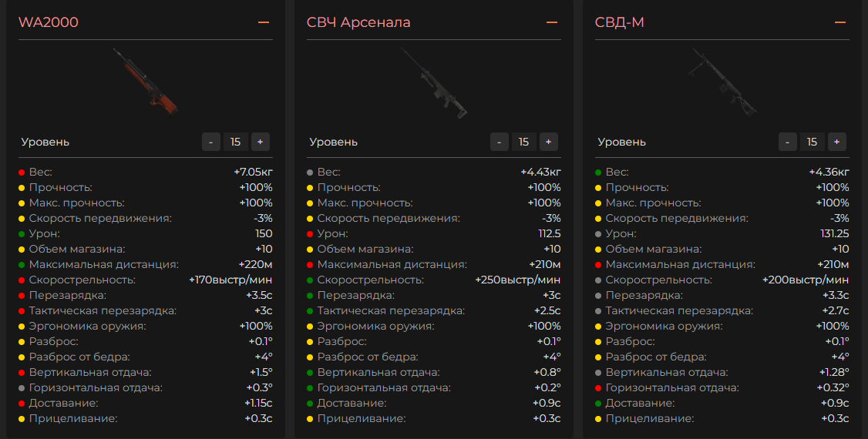Image resolution: width=868 pixels, height=439 pixels.
Task: Select СВД-М weight +4.36кг
Action: 829,172
